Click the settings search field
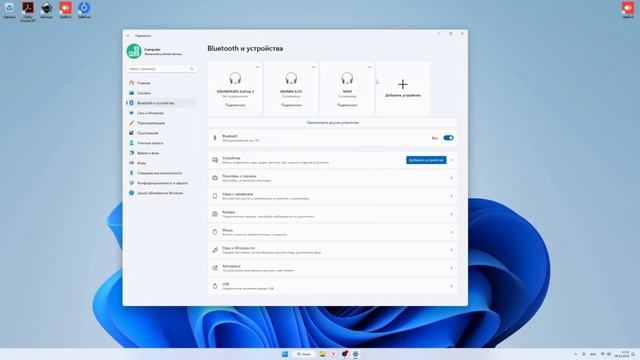Viewport: 640px width, 360px height. point(161,69)
